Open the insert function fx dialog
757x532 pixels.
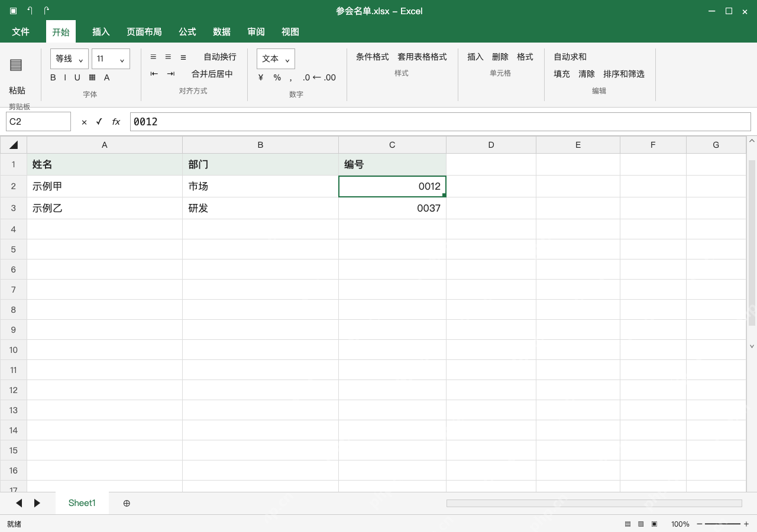pyautogui.click(x=116, y=122)
